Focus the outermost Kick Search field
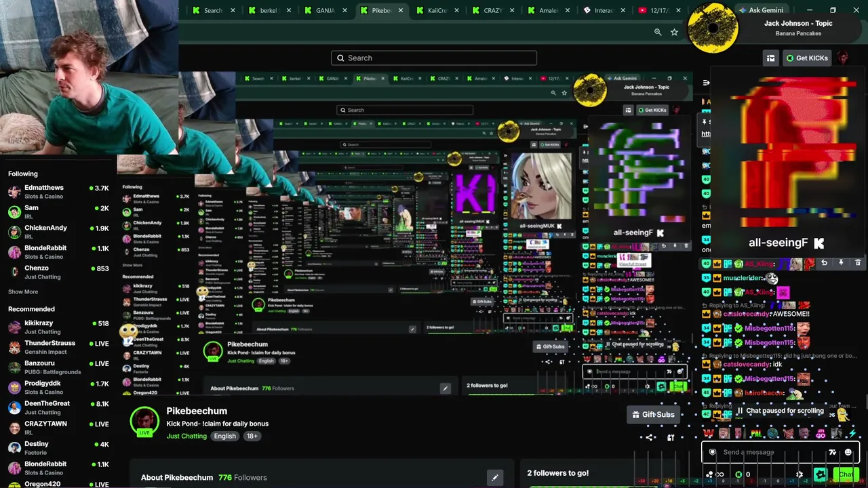 click(x=434, y=58)
